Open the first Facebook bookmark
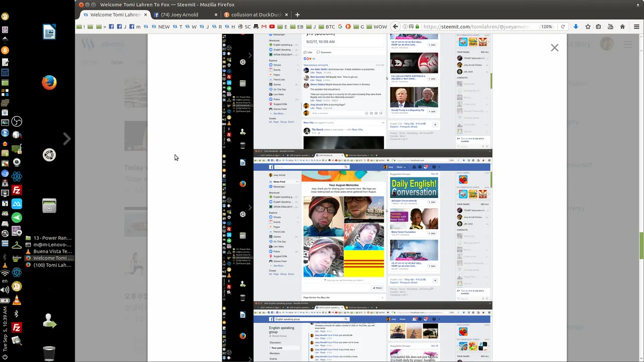 point(111,27)
